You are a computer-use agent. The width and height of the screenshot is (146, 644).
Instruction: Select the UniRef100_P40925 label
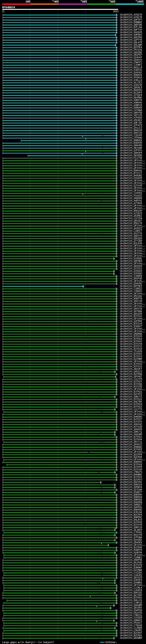pyautogui.click(x=131, y=178)
